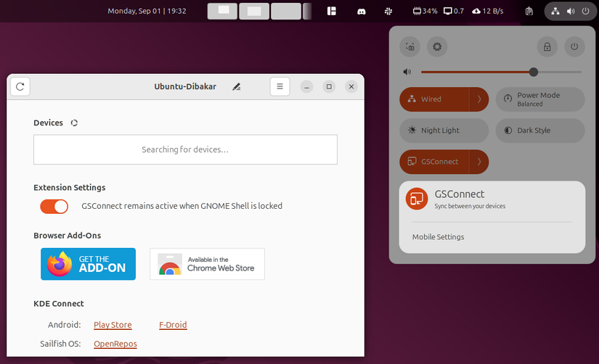The width and height of the screenshot is (599, 364).
Task: Open the tiling layout indicator in top bar
Action: [x=332, y=11]
